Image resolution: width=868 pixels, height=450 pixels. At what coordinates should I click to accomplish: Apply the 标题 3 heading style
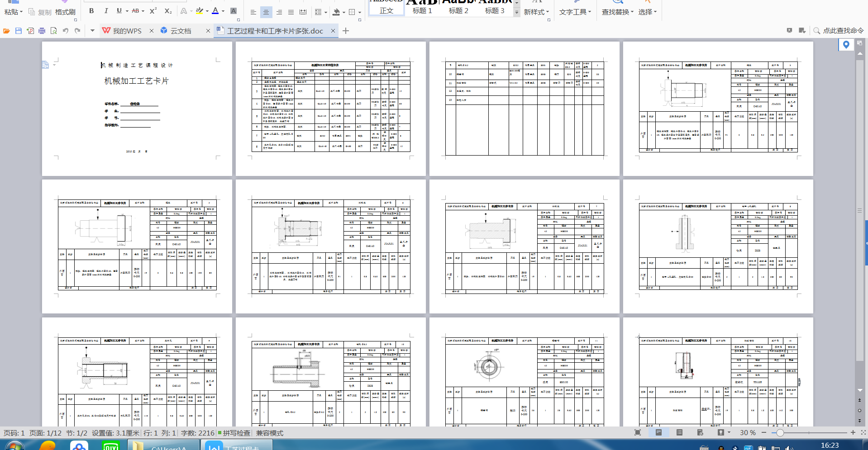(x=495, y=8)
